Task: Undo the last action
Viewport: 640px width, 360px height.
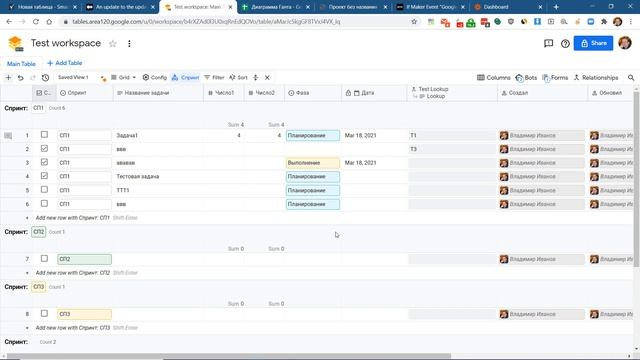Action: 20,78
